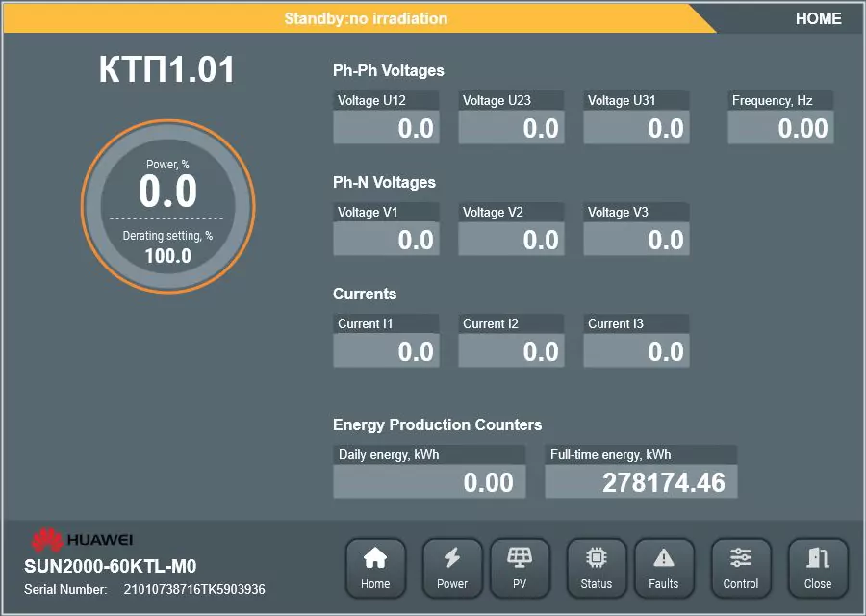
Task: Click the Frequency, Hz value field
Action: pos(780,128)
